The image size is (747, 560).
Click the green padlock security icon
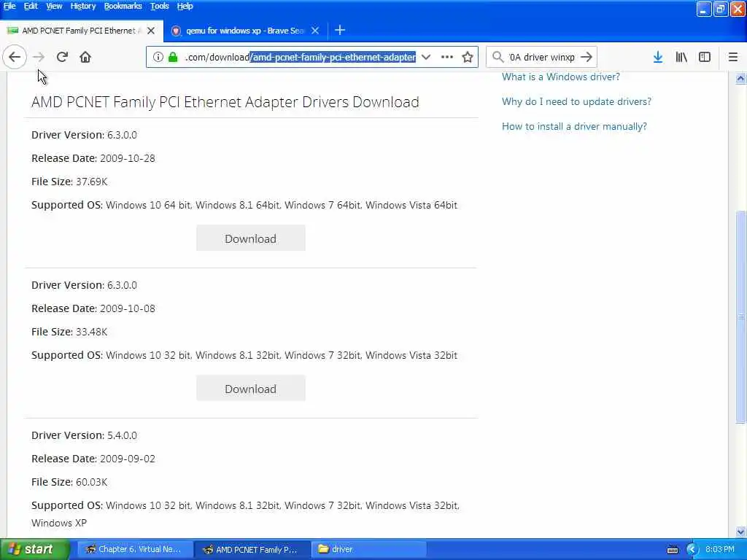point(173,57)
